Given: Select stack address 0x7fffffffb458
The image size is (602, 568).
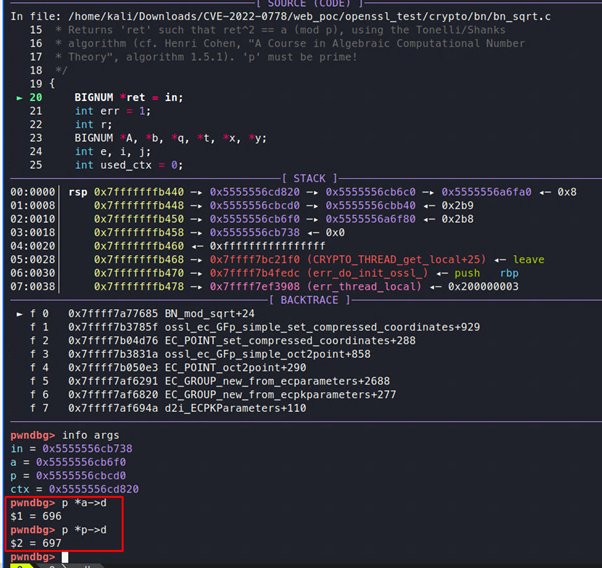Looking at the screenshot, I should click(x=139, y=232).
